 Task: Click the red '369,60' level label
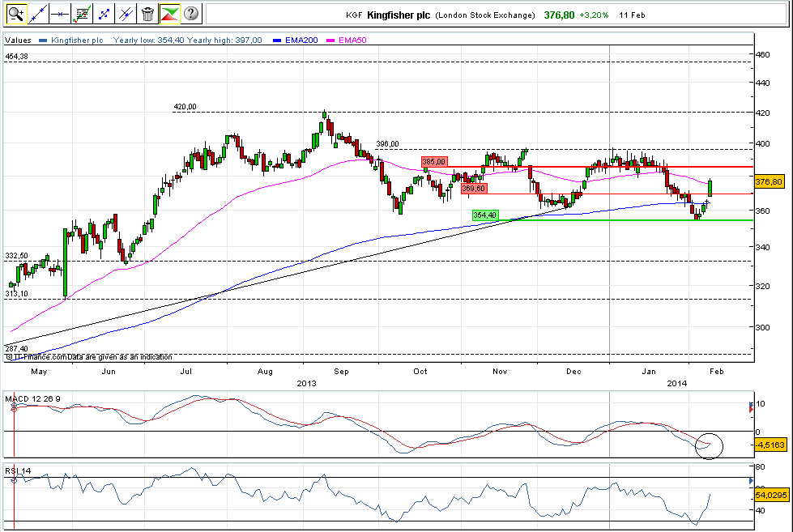click(x=474, y=189)
